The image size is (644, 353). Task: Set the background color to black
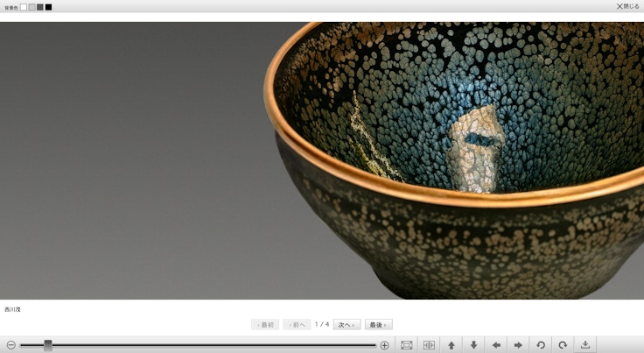click(x=48, y=7)
